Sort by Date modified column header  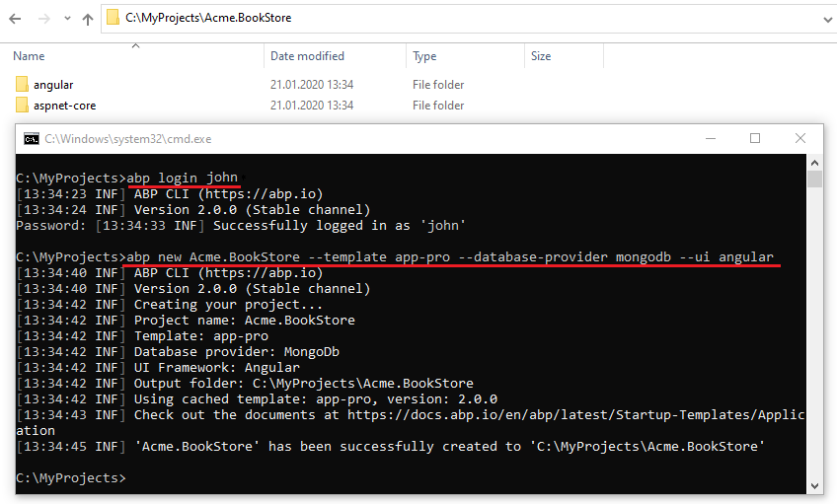(x=307, y=56)
